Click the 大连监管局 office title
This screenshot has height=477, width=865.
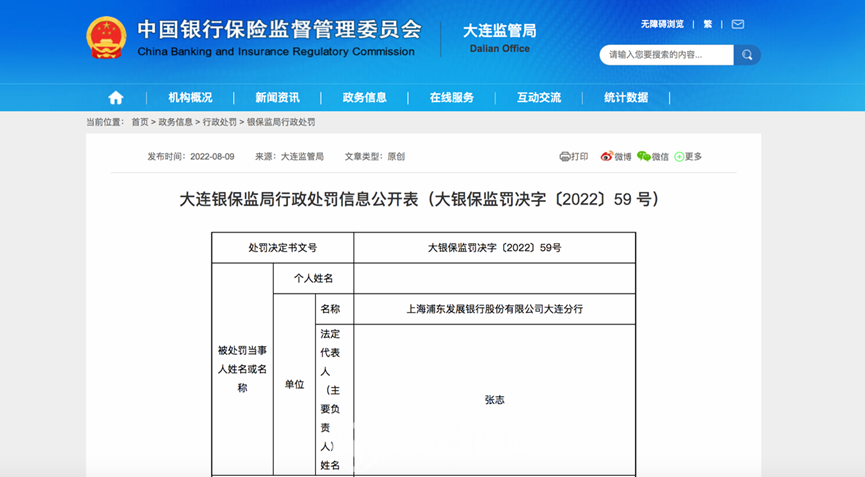point(500,30)
